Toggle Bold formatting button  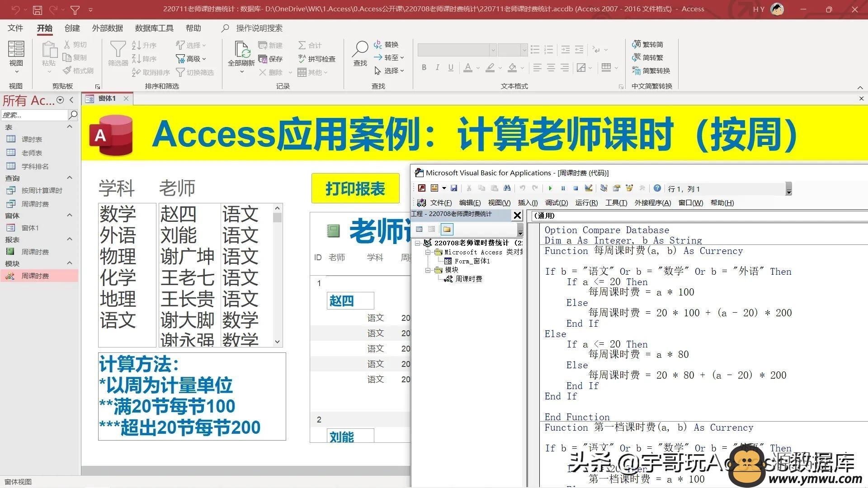click(x=424, y=68)
